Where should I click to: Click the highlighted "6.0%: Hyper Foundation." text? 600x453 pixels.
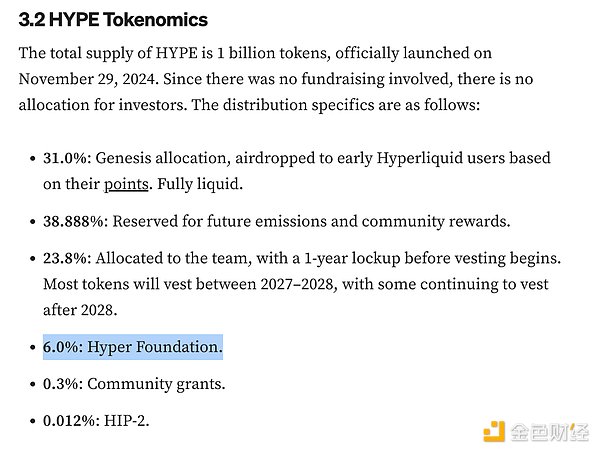point(132,347)
